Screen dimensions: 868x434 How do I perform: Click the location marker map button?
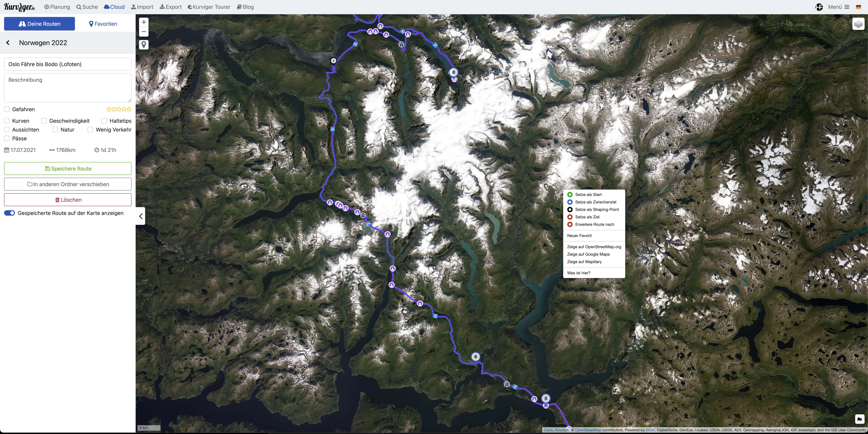[x=144, y=44]
